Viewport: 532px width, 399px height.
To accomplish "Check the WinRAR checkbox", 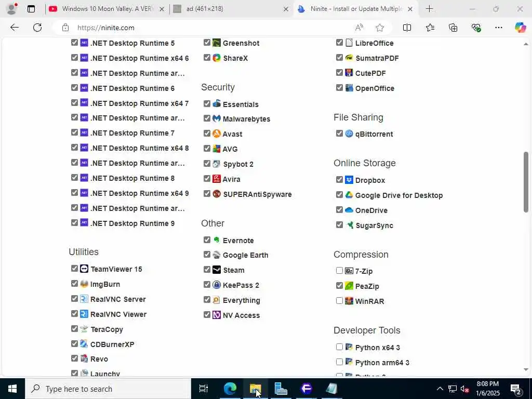I will point(339,301).
